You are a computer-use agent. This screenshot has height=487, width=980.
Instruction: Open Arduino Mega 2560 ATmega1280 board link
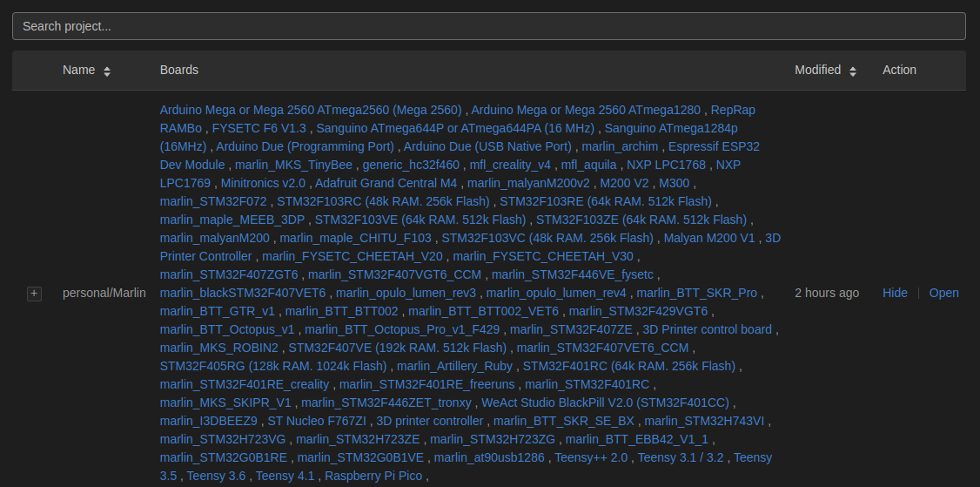click(586, 110)
